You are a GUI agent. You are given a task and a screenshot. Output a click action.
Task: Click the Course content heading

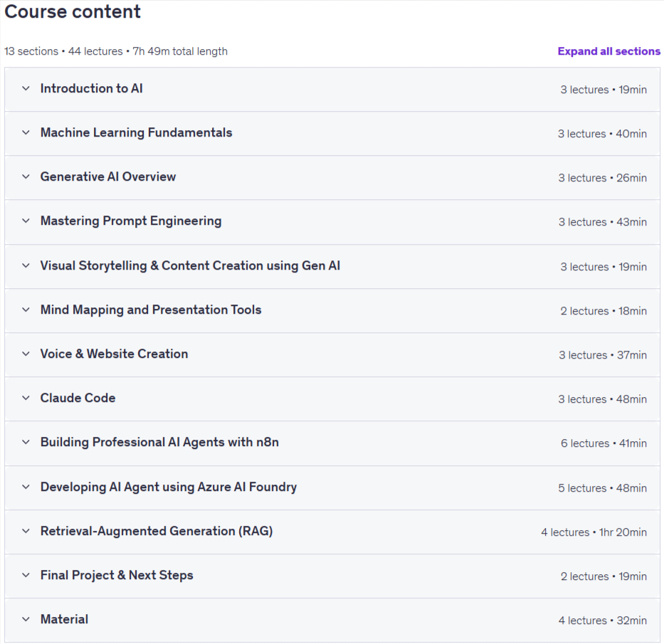click(x=73, y=11)
